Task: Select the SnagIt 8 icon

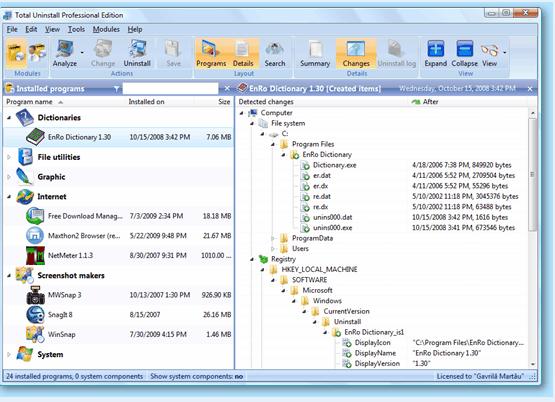Action: [35, 315]
